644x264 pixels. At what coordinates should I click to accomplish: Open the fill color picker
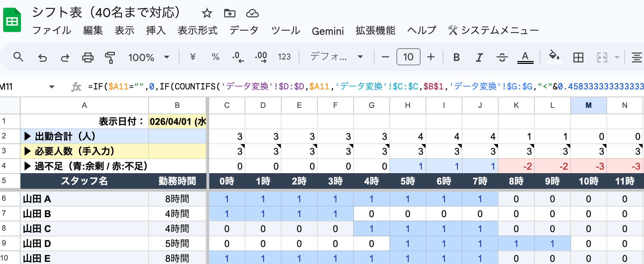[554, 57]
